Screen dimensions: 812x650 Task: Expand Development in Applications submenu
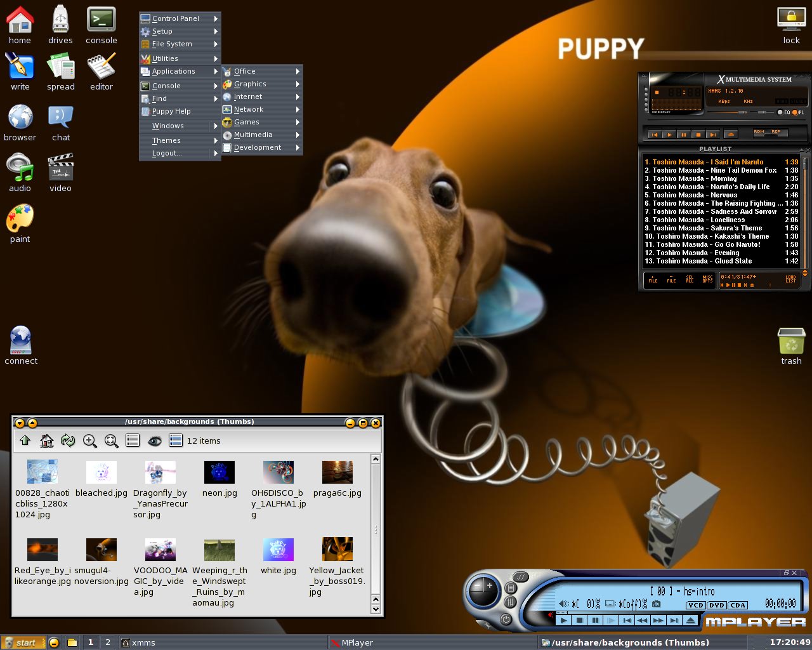[x=261, y=147]
